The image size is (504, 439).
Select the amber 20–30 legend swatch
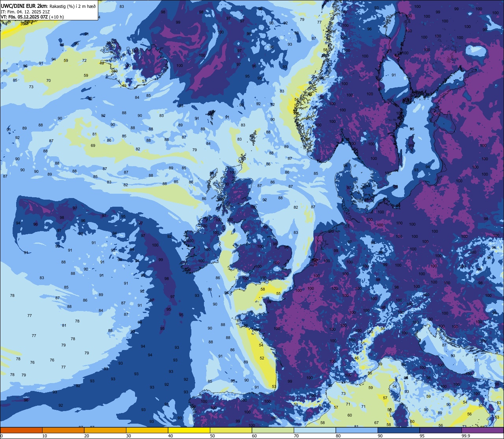[x=105, y=430]
